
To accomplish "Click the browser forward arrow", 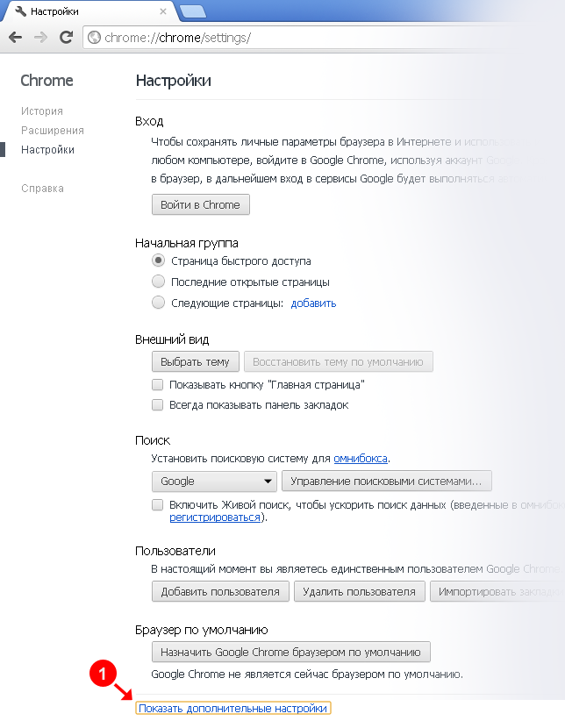I will (x=41, y=37).
